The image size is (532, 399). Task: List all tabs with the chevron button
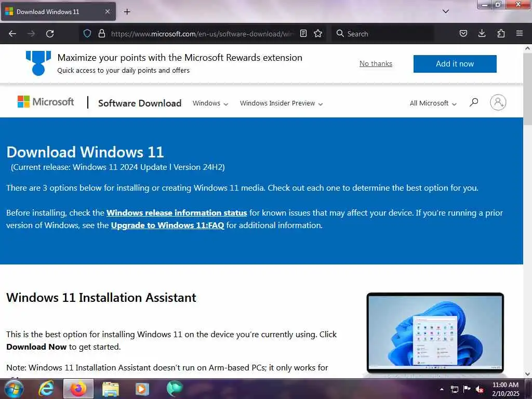445,11
